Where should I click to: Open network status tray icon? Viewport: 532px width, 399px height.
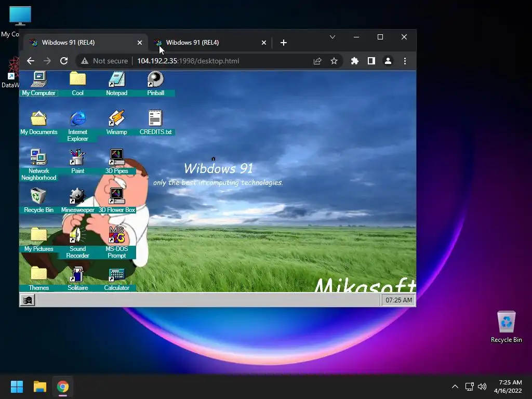470,387
